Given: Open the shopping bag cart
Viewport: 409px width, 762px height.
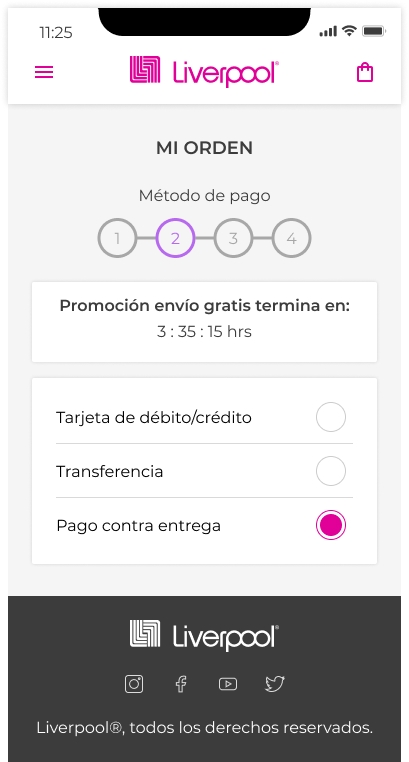Looking at the screenshot, I should click(365, 72).
